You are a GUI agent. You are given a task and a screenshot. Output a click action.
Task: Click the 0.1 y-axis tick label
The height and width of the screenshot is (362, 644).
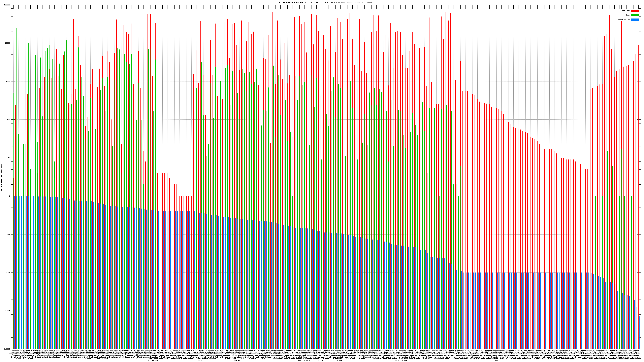tap(9, 234)
